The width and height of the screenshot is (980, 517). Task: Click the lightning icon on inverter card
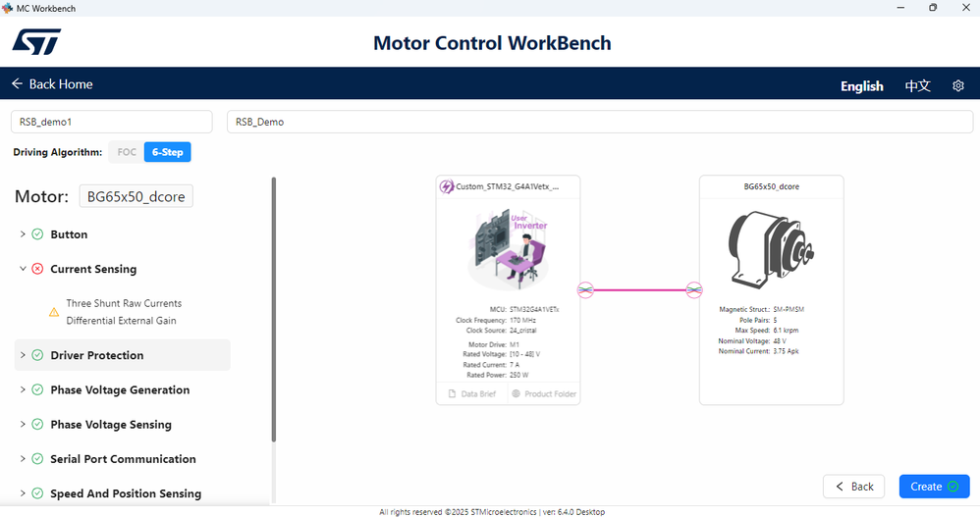(x=446, y=186)
